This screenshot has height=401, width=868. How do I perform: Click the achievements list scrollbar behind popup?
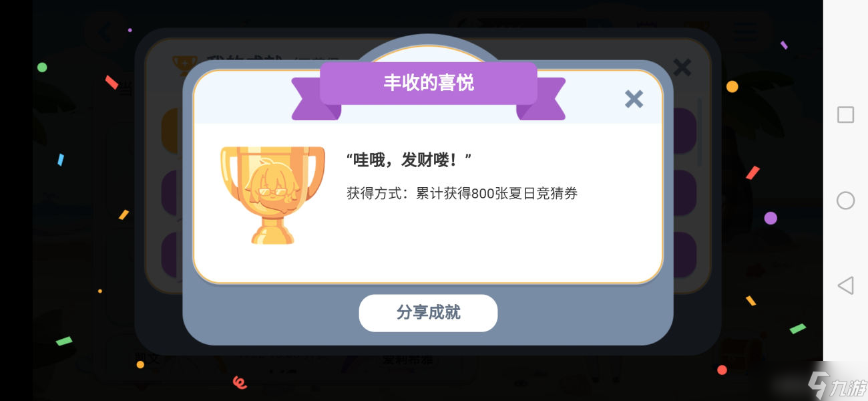pos(699,132)
